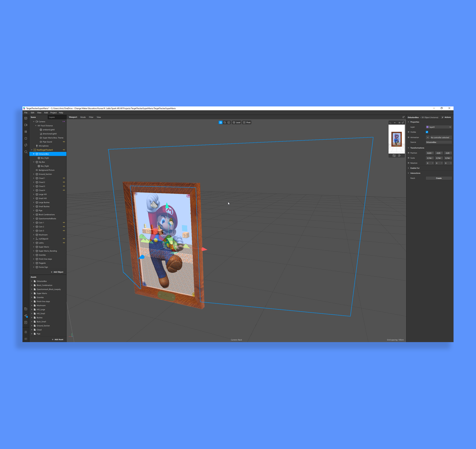The width and height of the screenshot is (476, 449).
Task: Click the restart/refresh icon in left sidebar
Action: pyautogui.click(x=26, y=145)
